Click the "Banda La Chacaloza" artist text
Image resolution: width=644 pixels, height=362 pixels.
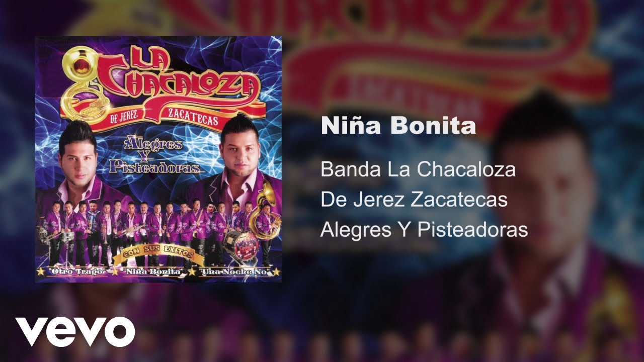pyautogui.click(x=418, y=169)
